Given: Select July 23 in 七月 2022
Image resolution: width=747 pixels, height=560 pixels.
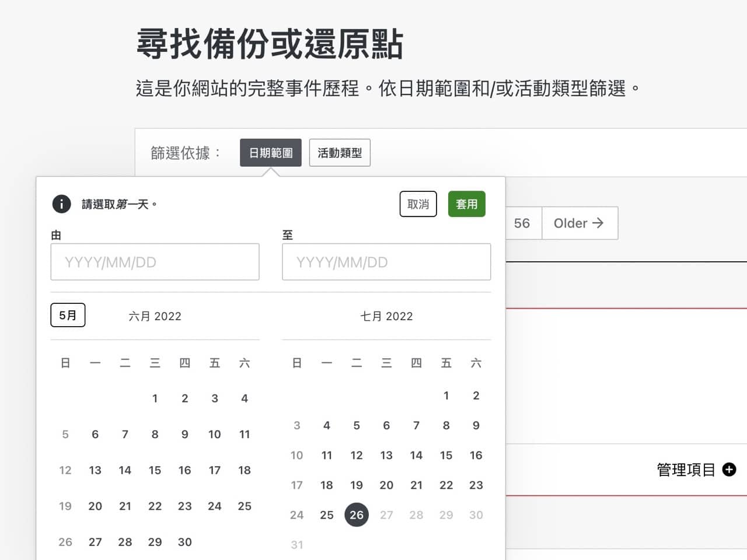Looking at the screenshot, I should click(x=476, y=485).
